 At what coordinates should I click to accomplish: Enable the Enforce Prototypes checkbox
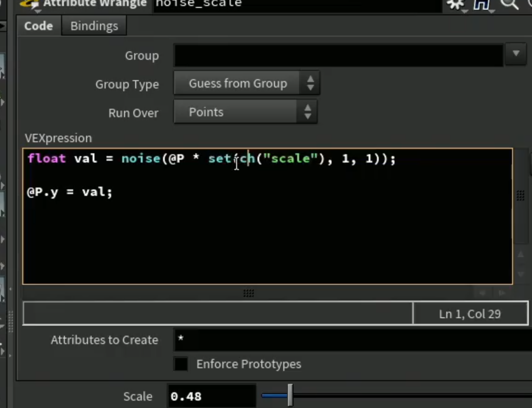[181, 364]
